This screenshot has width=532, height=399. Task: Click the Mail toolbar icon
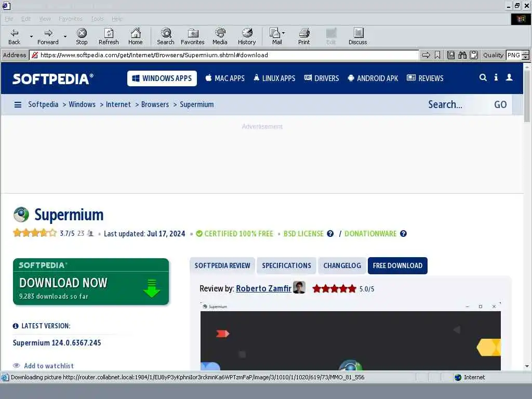[x=275, y=37]
